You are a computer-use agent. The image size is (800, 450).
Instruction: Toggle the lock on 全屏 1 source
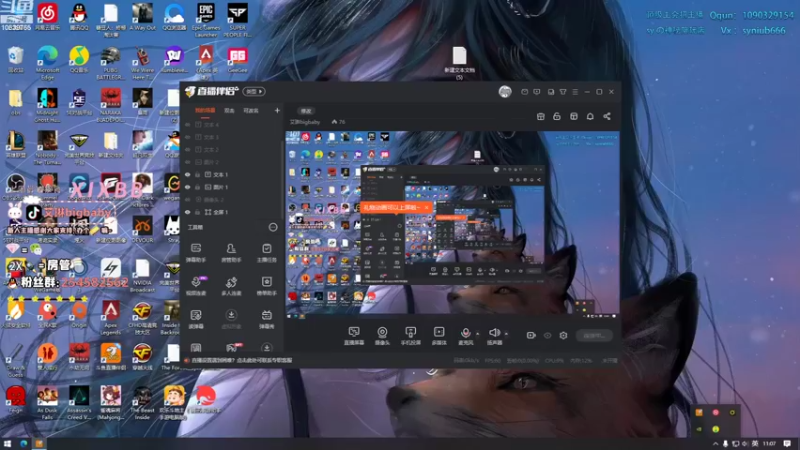coord(197,212)
